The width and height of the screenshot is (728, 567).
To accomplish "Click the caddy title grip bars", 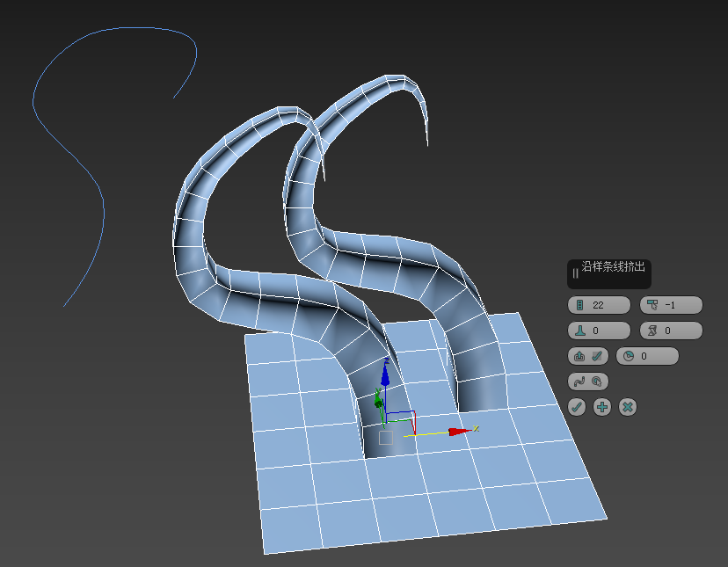I will pyautogui.click(x=575, y=273).
